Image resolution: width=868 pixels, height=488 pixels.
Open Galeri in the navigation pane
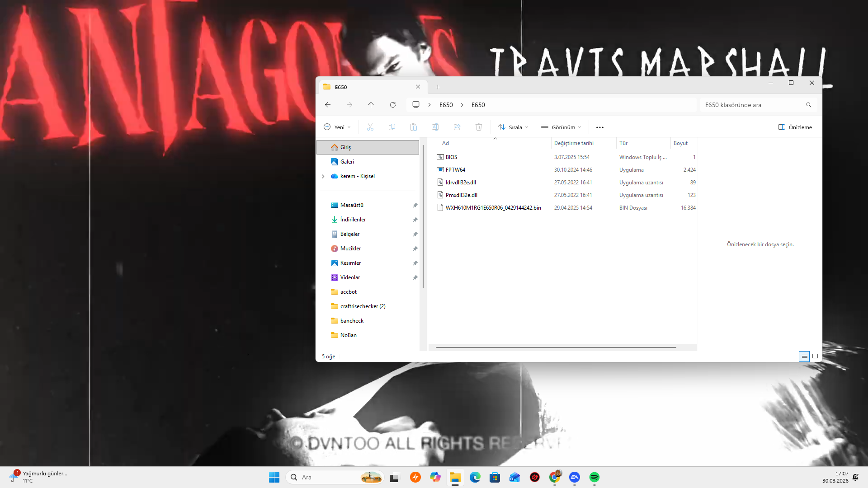368,162
